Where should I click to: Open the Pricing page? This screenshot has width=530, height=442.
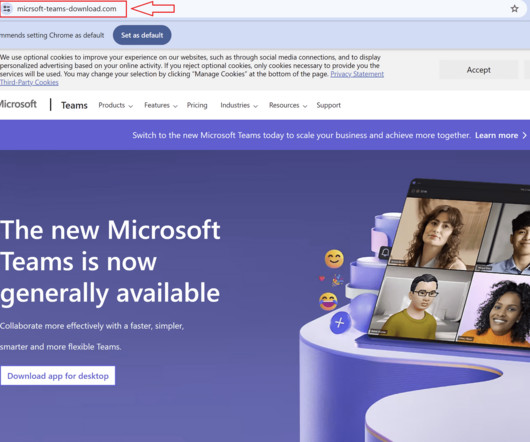click(197, 105)
